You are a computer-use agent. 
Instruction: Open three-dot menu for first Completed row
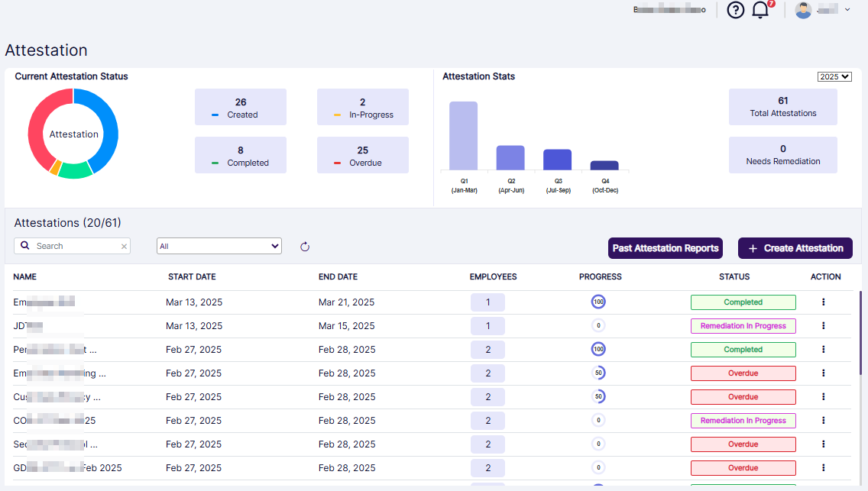(823, 302)
